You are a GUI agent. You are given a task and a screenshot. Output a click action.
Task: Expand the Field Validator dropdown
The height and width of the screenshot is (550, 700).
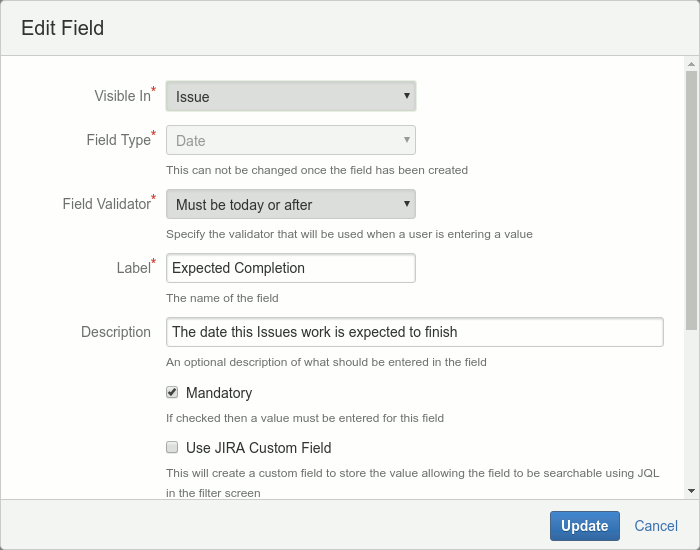tap(290, 205)
